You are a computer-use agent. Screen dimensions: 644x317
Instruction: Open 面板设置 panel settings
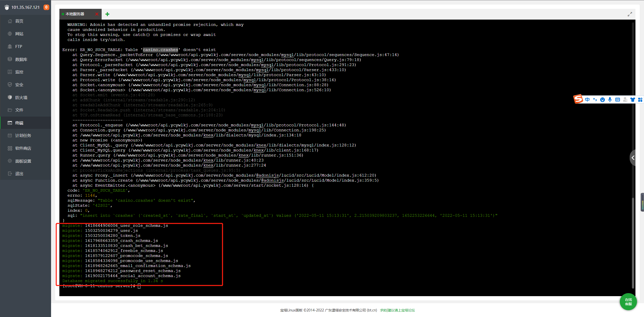(23, 161)
